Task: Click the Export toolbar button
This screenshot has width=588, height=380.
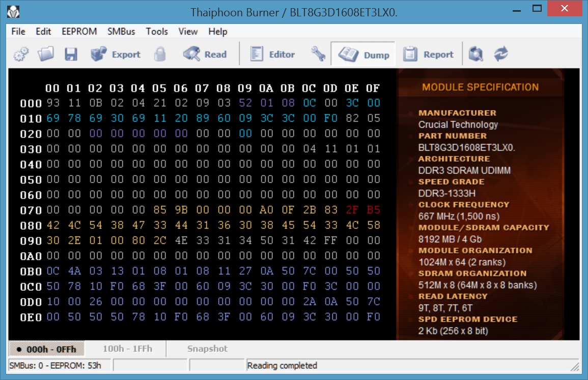Action: click(116, 55)
